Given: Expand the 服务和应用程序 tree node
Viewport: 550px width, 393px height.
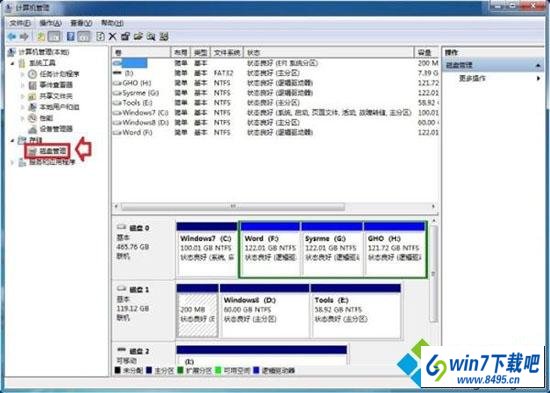Looking at the screenshot, I should (x=13, y=162).
